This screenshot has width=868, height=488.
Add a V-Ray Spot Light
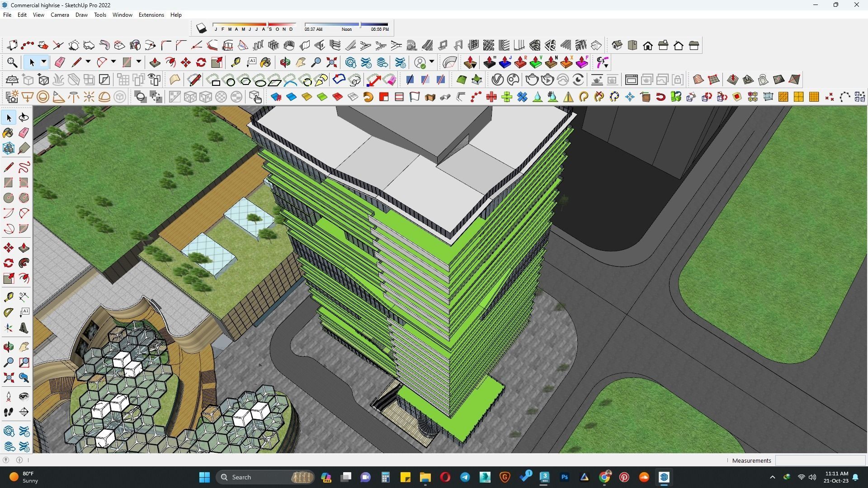coord(58,97)
